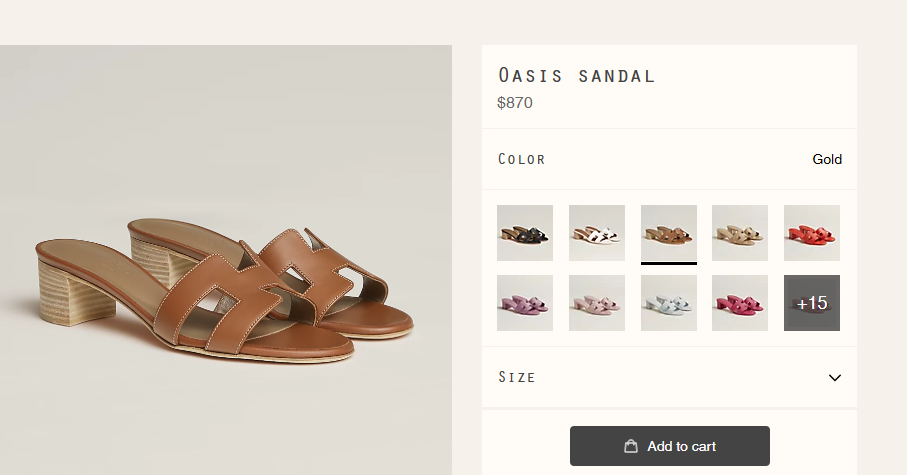Choose the red-orange sandal color thumbnail
Image resolution: width=907 pixels, height=475 pixels.
[x=812, y=233]
